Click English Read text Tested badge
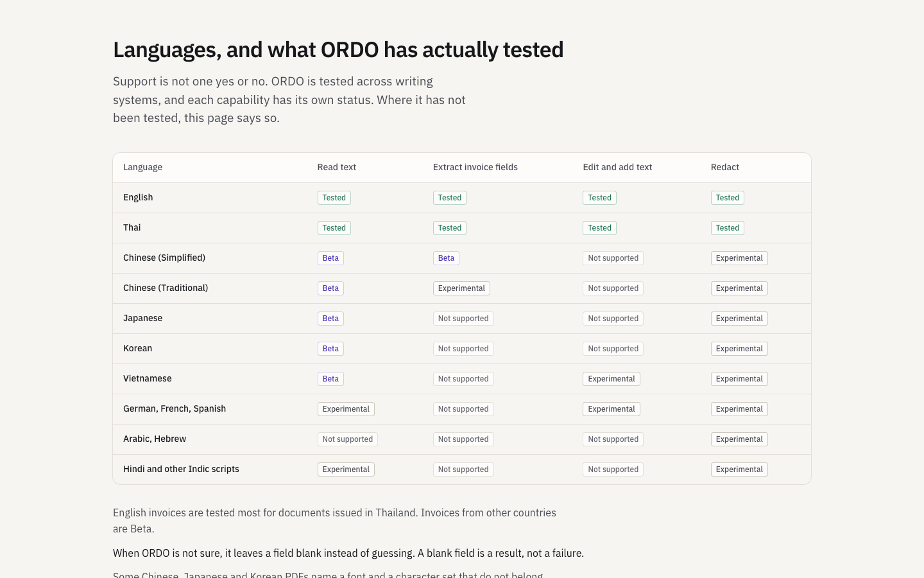Viewport: 924px width, 578px height. [334, 198]
